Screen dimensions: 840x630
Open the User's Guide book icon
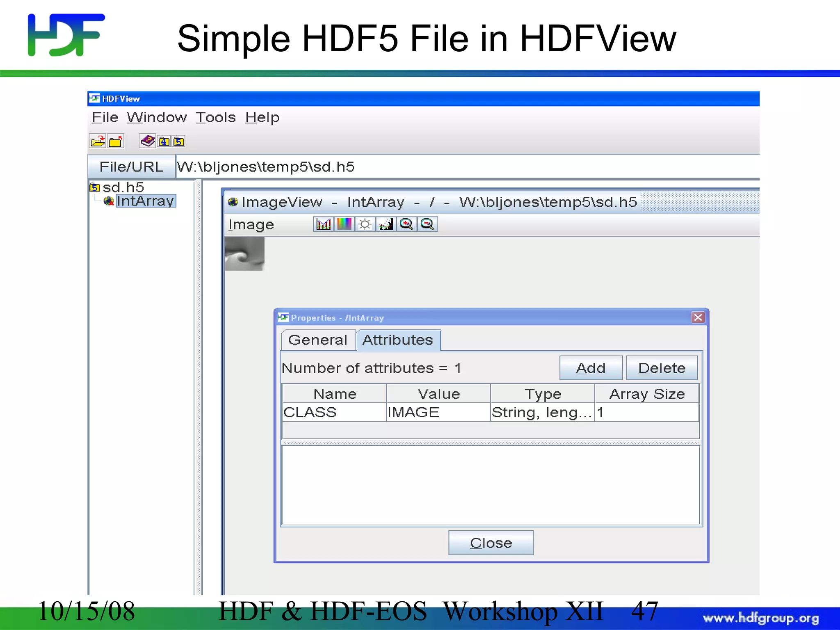coord(148,141)
